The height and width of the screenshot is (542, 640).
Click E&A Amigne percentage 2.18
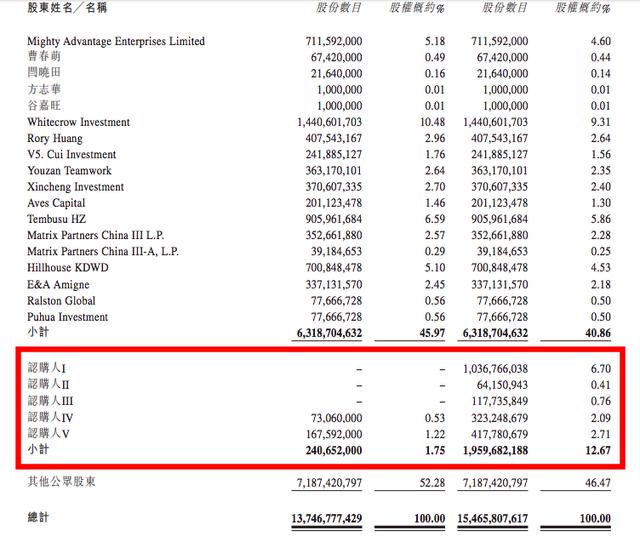tap(601, 284)
